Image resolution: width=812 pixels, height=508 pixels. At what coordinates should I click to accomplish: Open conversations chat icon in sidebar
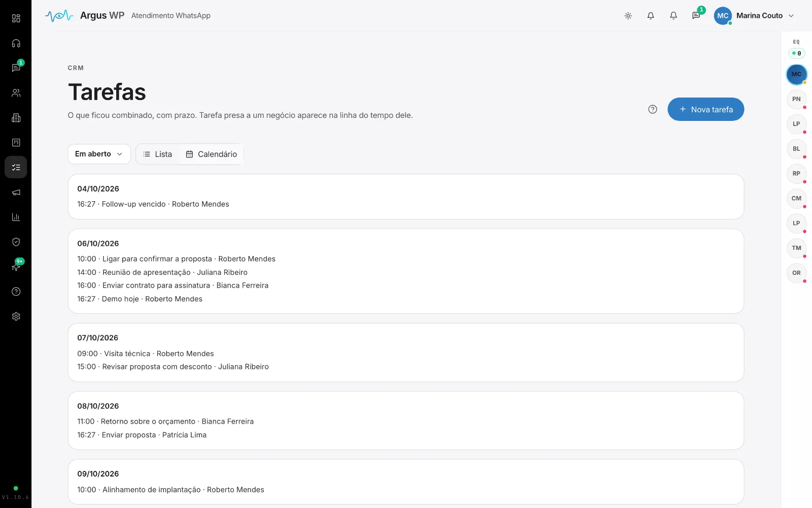tap(16, 68)
